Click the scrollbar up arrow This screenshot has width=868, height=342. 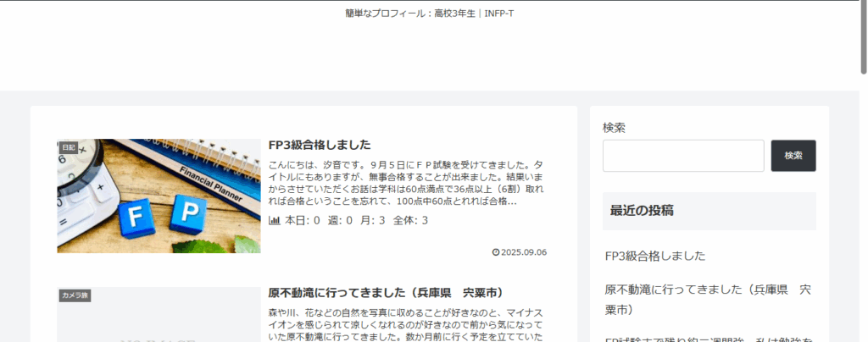click(x=862, y=4)
